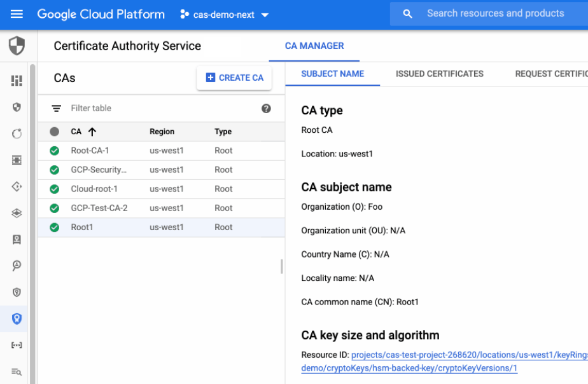Open the shield lock sidebar icon

click(x=17, y=292)
